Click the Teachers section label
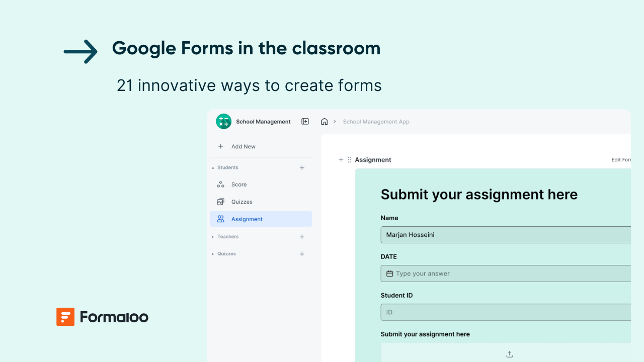The image size is (644, 362). pyautogui.click(x=228, y=237)
